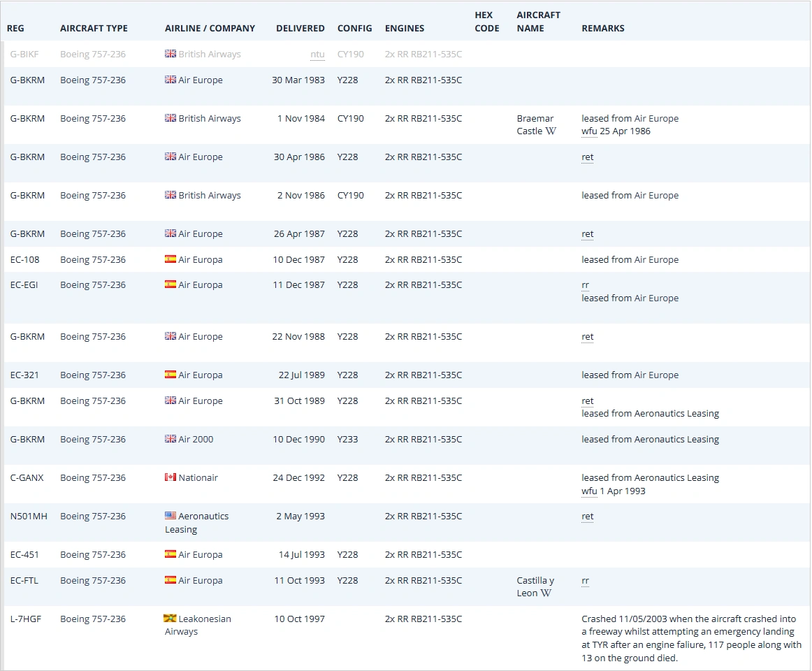Click DELIVERED column header

300,28
